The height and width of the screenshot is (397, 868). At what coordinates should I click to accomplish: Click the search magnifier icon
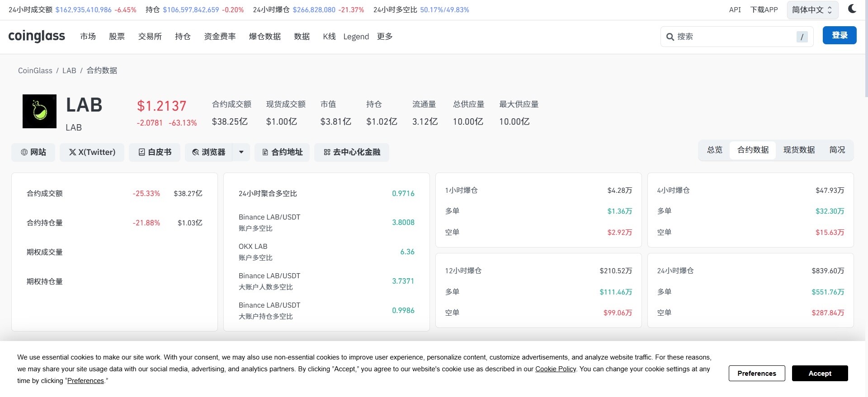[x=670, y=37]
